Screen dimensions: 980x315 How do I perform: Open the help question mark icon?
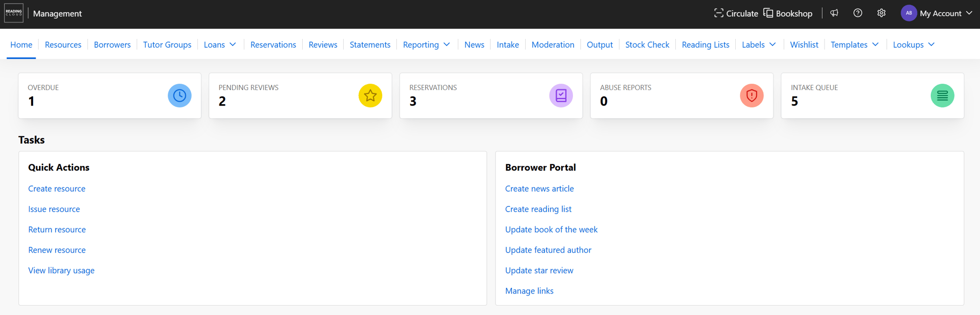click(858, 13)
